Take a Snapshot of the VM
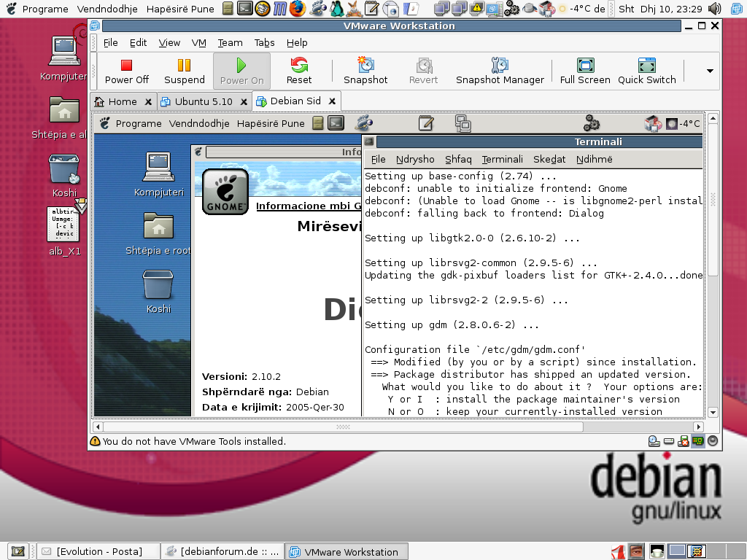Screen dimensions: 747x560 (x=365, y=71)
